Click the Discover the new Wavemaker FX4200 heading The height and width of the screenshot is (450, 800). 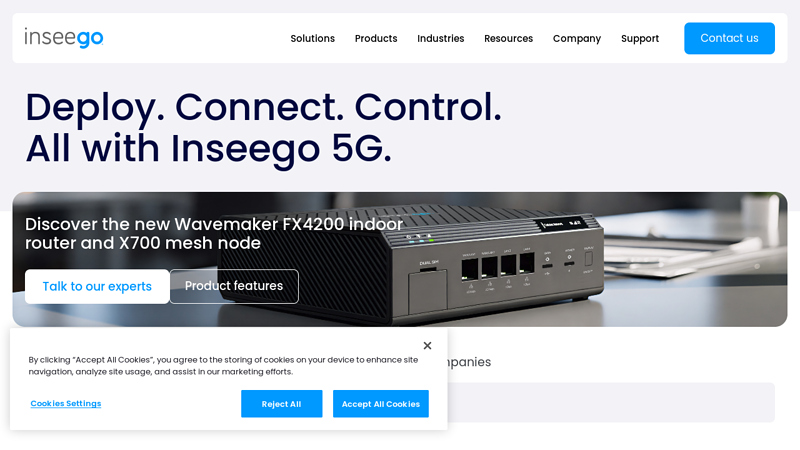coord(214,233)
